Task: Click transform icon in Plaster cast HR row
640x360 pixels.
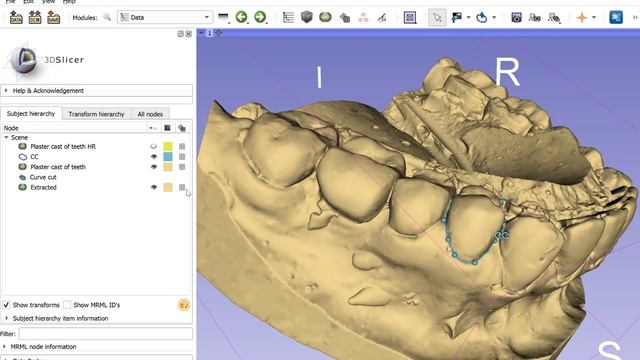Action: pyautogui.click(x=182, y=146)
